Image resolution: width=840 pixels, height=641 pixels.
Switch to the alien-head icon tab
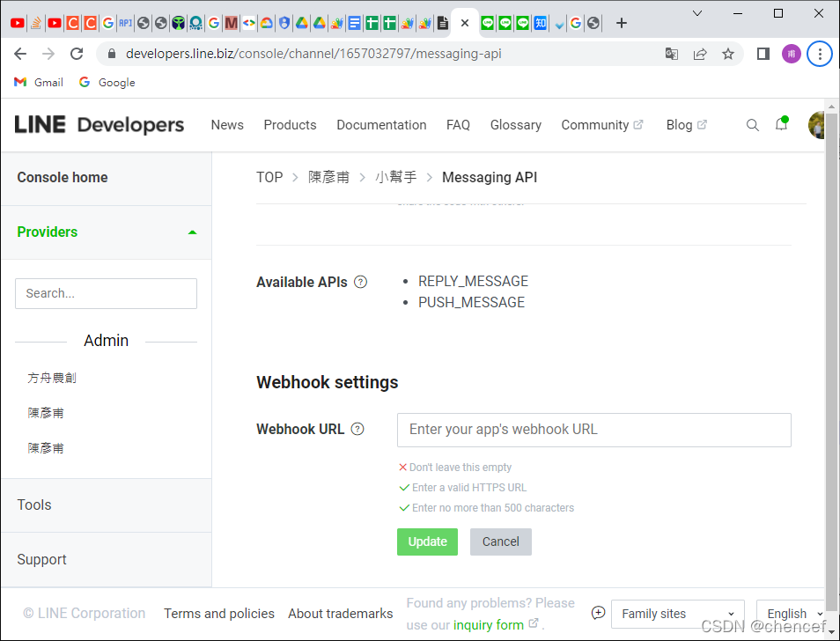179,23
